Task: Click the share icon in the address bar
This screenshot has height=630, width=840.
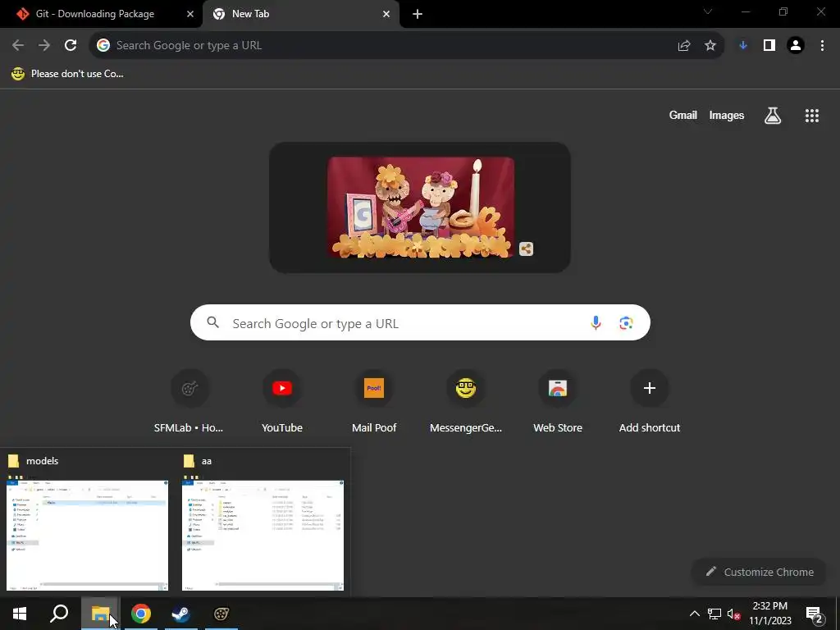Action: (x=684, y=46)
